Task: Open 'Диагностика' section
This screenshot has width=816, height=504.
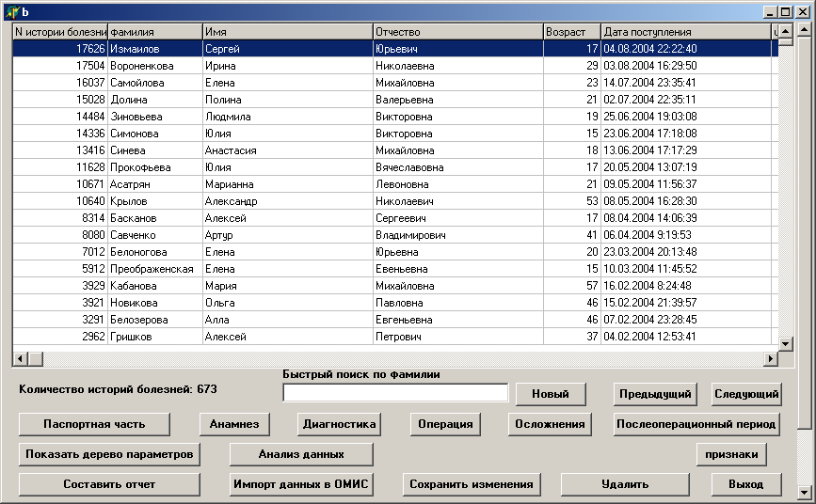Action: (340, 424)
